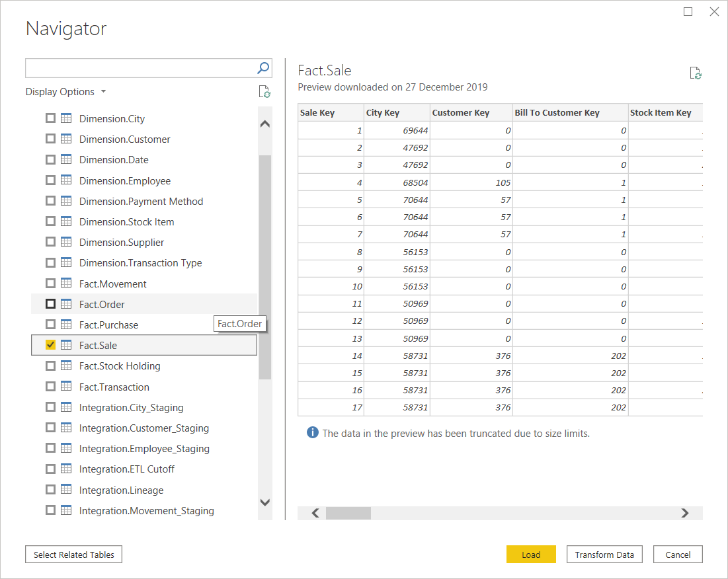Click the Transform Data button
The height and width of the screenshot is (579, 728).
click(604, 554)
